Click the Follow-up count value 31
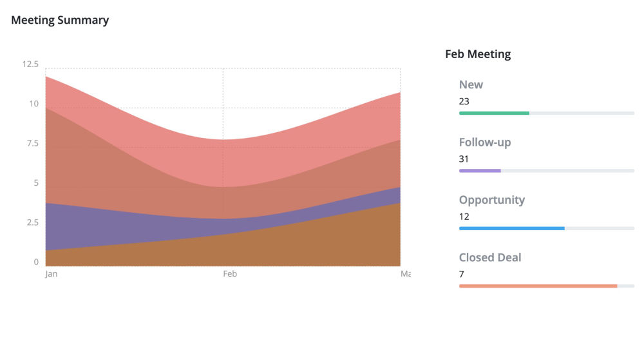The height and width of the screenshot is (345, 644). coord(464,159)
